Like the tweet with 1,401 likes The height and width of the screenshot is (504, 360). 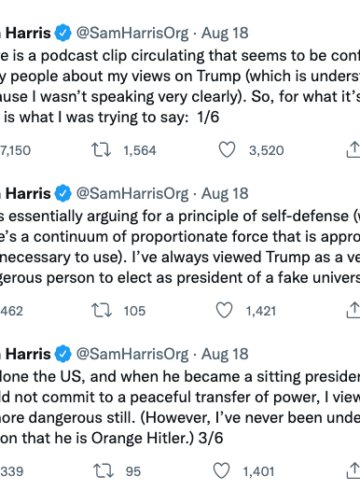tap(221, 471)
